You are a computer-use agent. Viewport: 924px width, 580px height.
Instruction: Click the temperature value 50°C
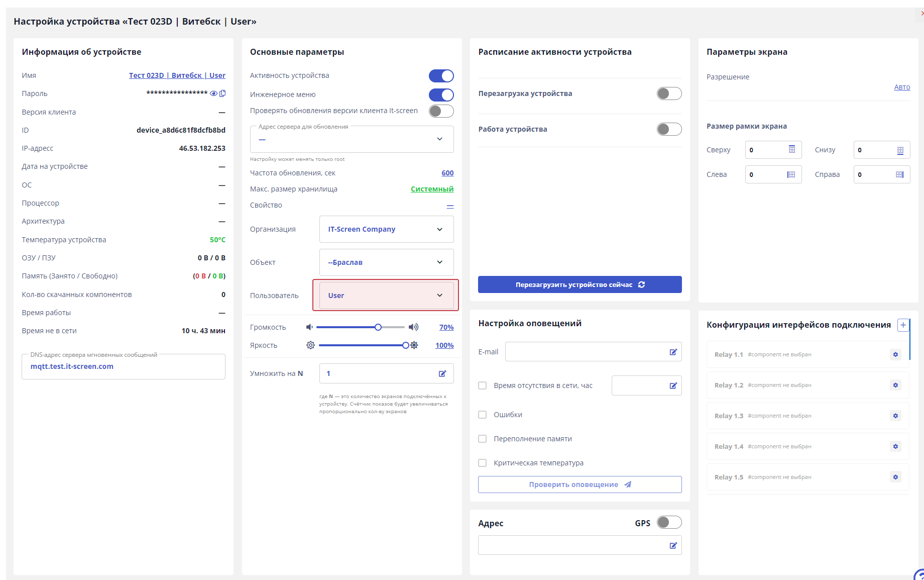pyautogui.click(x=217, y=240)
